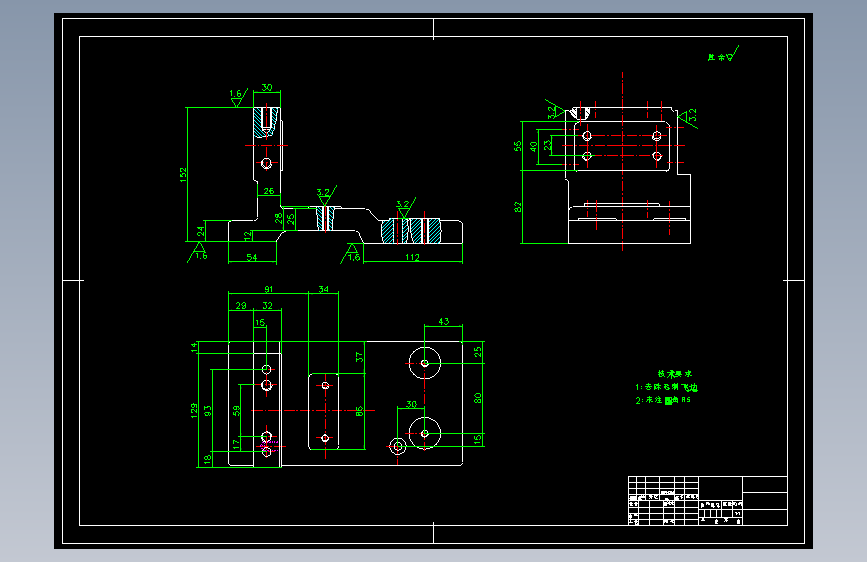
Task: Click the title block table
Action: [708, 501]
